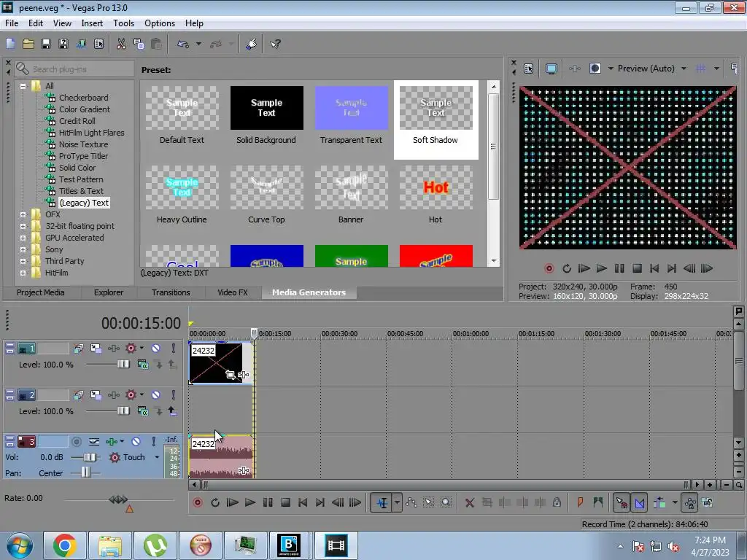
Task: Toggle Auto Ripple button
Action: coord(659,502)
